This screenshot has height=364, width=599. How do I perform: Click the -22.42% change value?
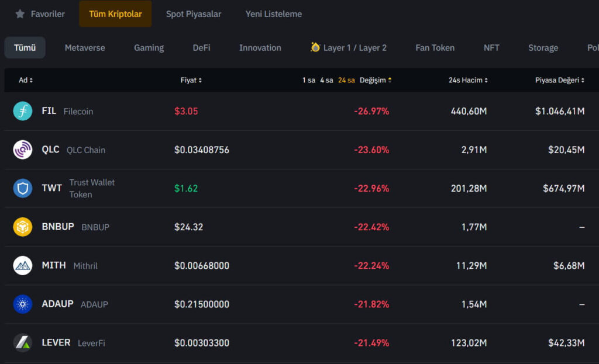click(371, 227)
